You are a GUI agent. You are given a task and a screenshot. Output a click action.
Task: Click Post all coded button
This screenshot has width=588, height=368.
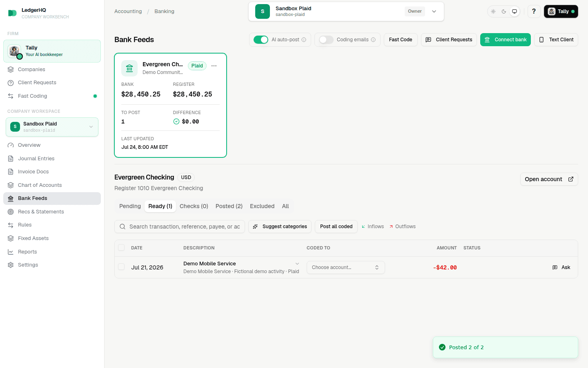coord(336,227)
